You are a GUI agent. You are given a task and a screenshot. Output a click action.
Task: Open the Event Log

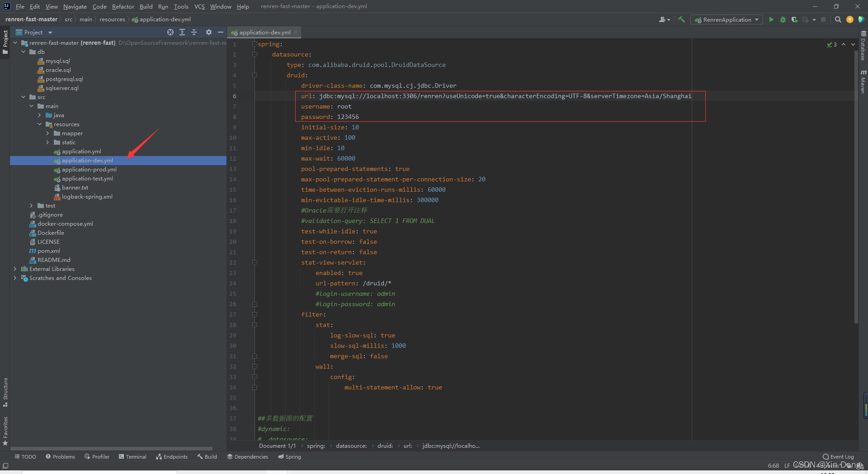pos(838,457)
